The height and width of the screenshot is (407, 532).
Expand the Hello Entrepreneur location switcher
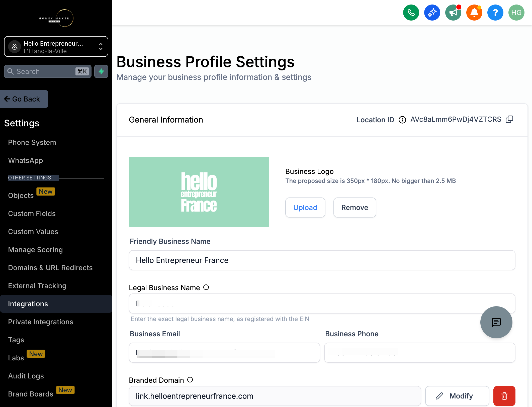tap(56, 47)
